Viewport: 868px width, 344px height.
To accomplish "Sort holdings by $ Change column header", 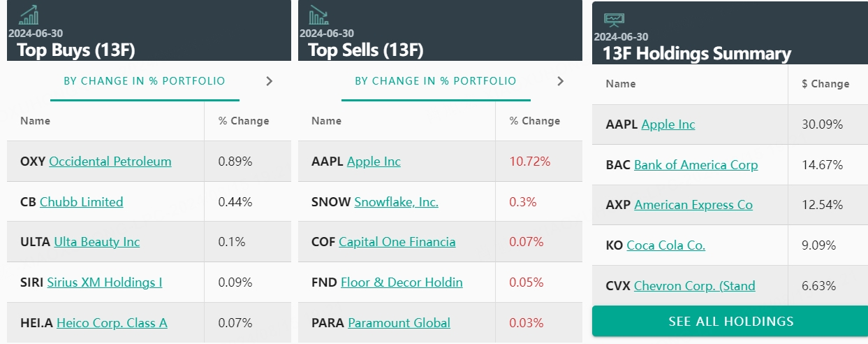I will click(x=825, y=84).
